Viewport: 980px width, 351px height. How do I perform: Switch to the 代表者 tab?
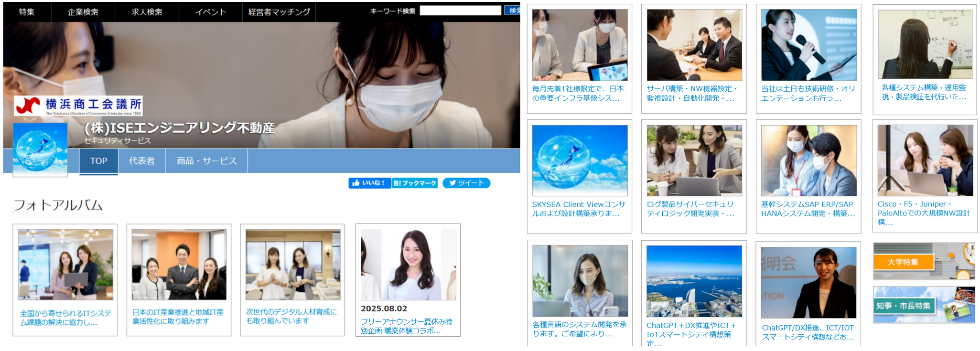point(141,161)
